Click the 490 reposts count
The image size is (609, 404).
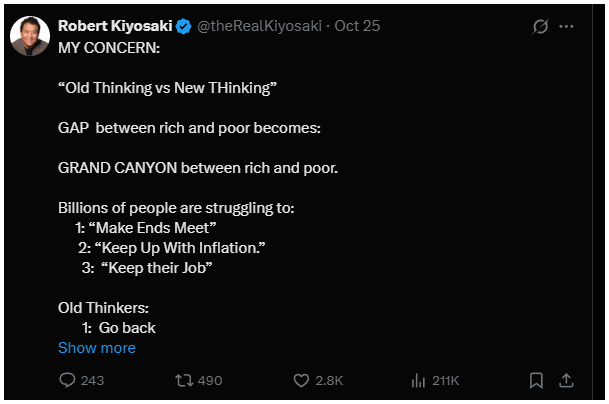[x=210, y=380]
